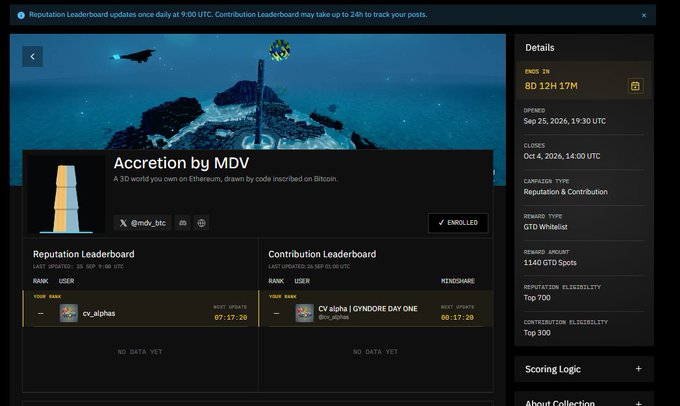Click the @cv_alphas handle in Contribution row

(x=334, y=317)
